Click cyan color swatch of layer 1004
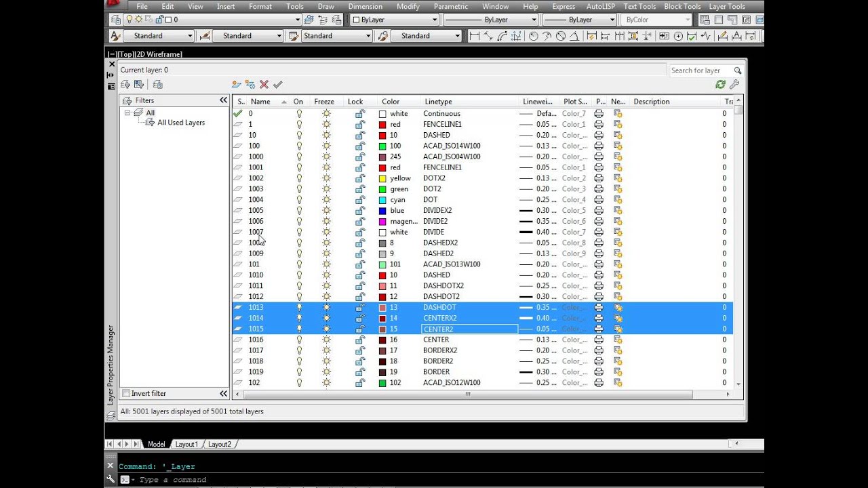This screenshot has height=488, width=868. coord(382,200)
